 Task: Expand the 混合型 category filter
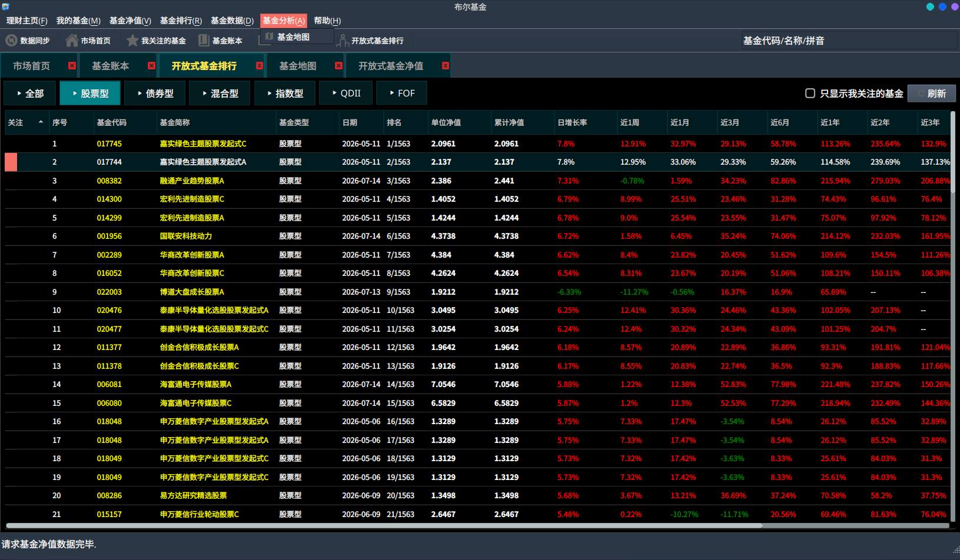click(x=220, y=94)
